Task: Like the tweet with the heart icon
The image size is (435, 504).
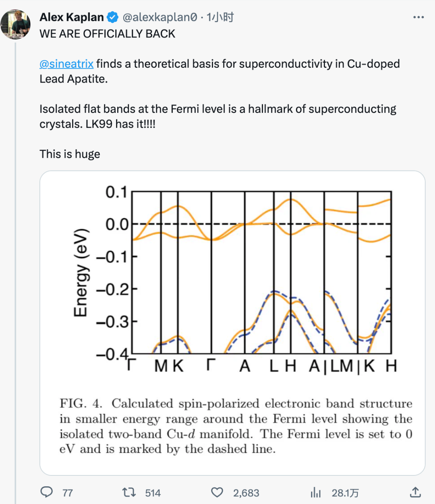Action: click(x=217, y=492)
